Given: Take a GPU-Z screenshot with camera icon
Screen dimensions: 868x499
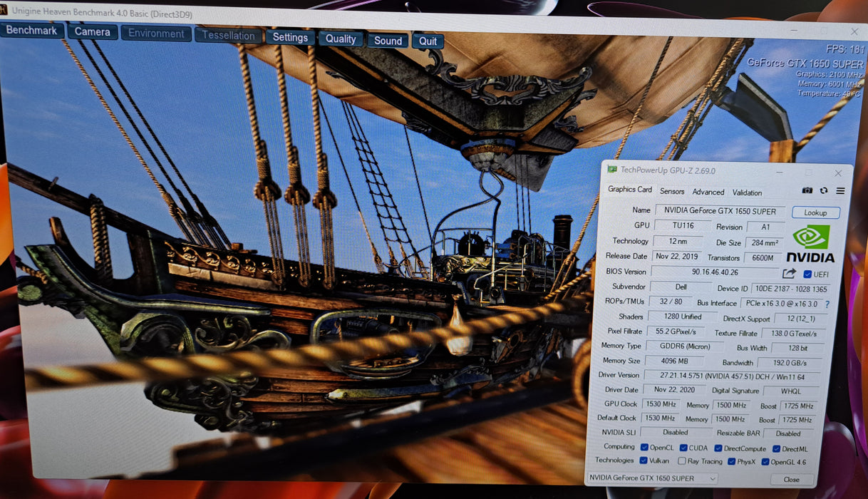Looking at the screenshot, I should (x=807, y=190).
